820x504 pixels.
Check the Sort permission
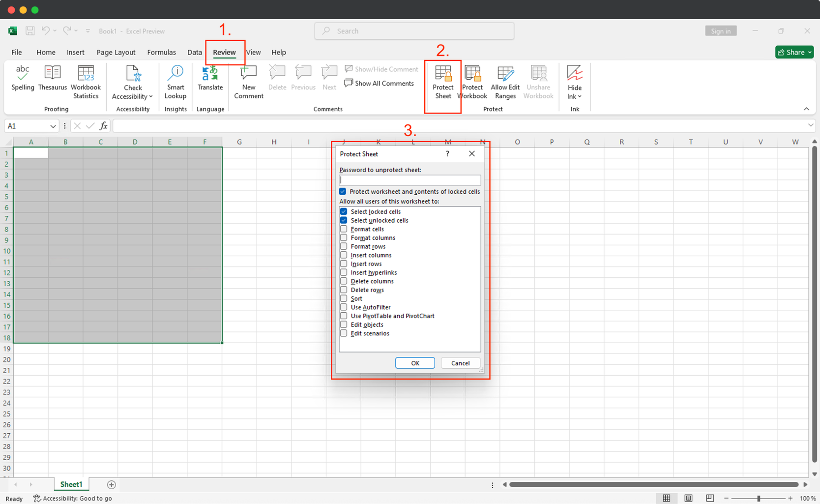click(x=343, y=298)
